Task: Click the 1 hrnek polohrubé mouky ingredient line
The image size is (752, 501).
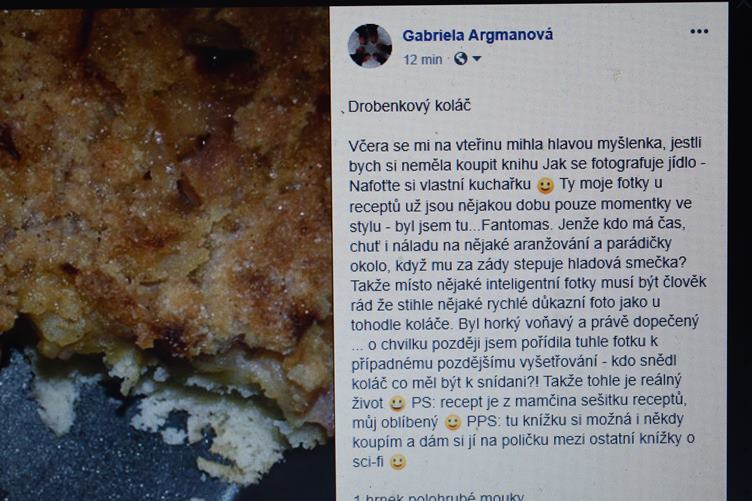Action: click(x=439, y=497)
